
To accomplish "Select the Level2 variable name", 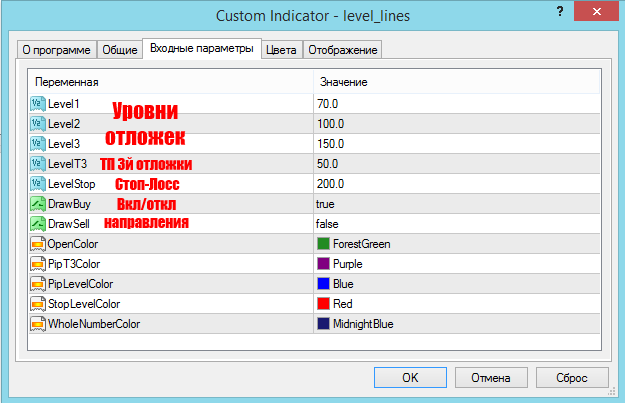I will point(64,124).
